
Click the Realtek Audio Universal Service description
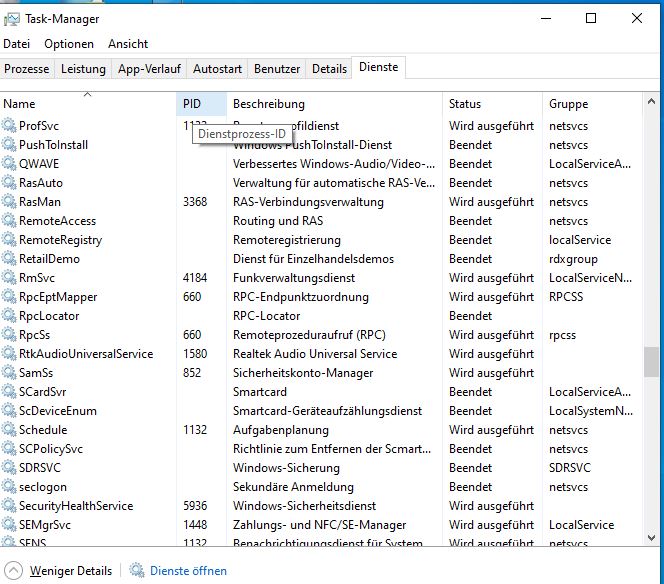pyautogui.click(x=315, y=354)
